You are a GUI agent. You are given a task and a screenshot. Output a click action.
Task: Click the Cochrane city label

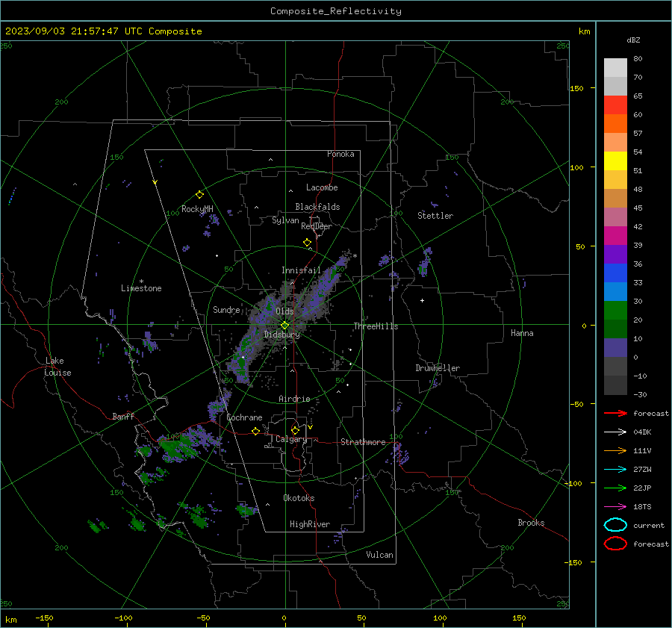click(244, 417)
